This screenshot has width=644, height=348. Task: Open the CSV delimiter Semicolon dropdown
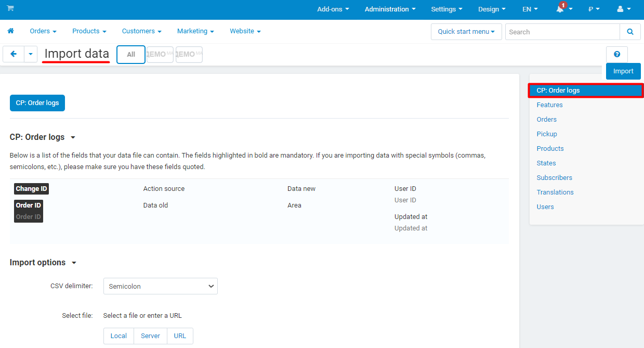click(161, 286)
